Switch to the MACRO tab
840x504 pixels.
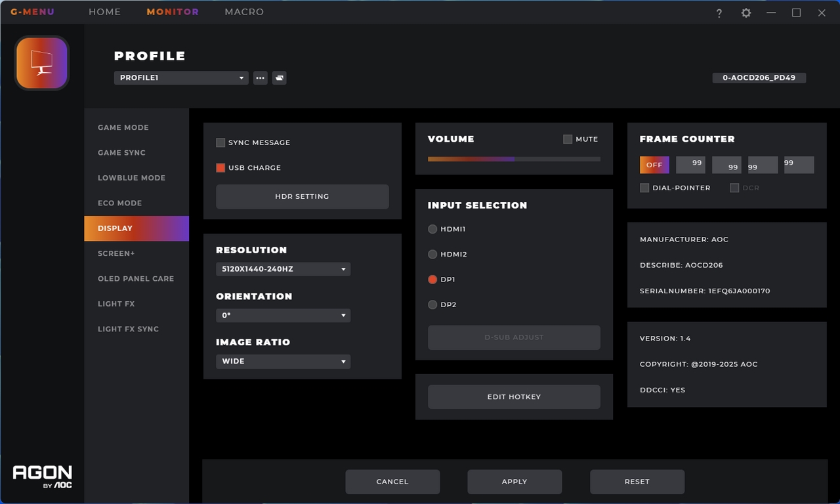pyautogui.click(x=244, y=12)
